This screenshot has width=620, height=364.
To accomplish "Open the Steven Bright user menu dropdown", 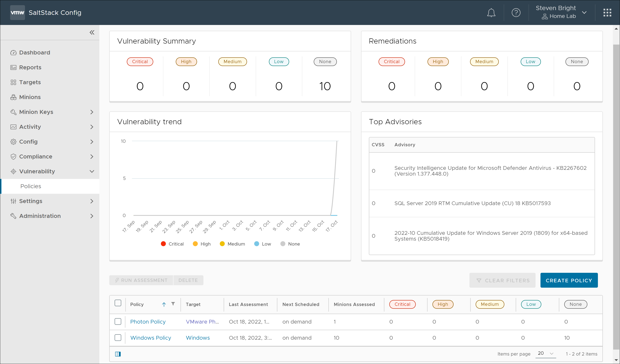I will coord(584,13).
